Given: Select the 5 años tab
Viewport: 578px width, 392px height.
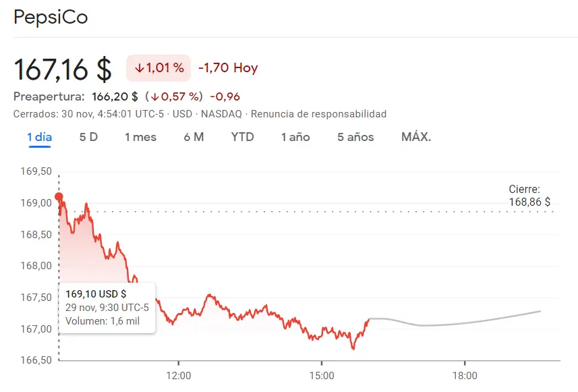Looking at the screenshot, I should (354, 137).
